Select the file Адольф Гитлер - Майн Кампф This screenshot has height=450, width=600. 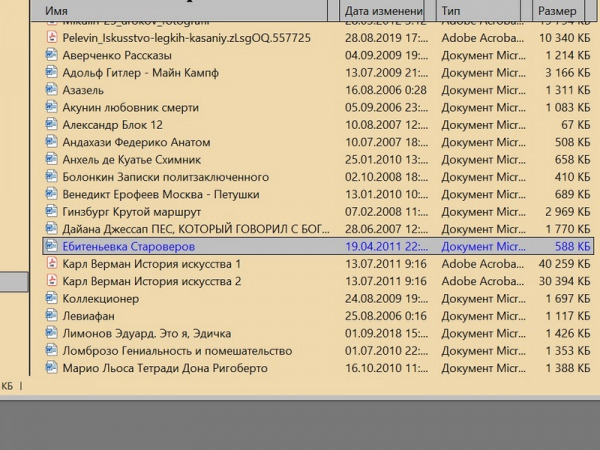tap(141, 73)
